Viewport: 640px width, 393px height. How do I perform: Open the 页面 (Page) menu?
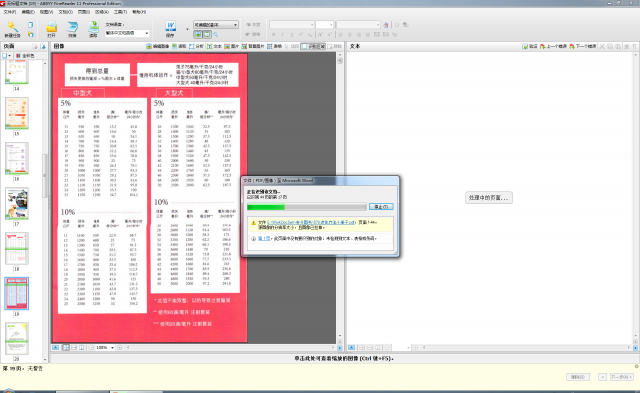click(x=84, y=12)
